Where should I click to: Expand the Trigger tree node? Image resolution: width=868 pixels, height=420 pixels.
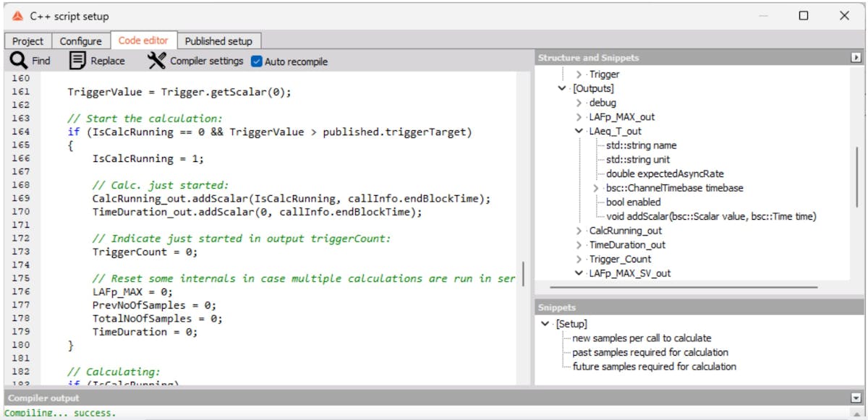pos(579,74)
